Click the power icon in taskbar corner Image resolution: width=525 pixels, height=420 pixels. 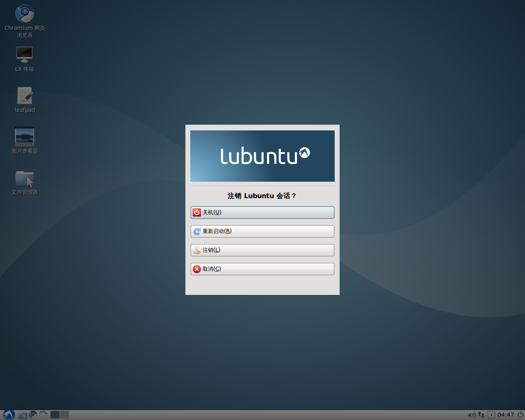tap(520, 415)
